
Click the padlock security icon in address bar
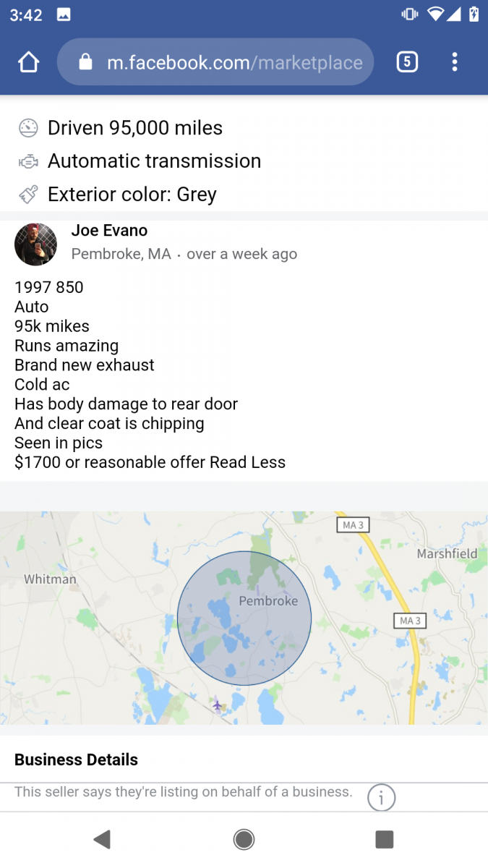[86, 62]
